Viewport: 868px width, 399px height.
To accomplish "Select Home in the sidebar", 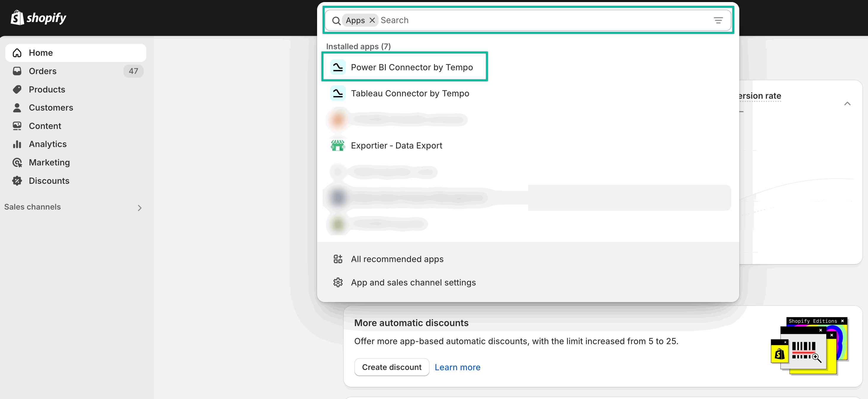I will click(x=41, y=52).
